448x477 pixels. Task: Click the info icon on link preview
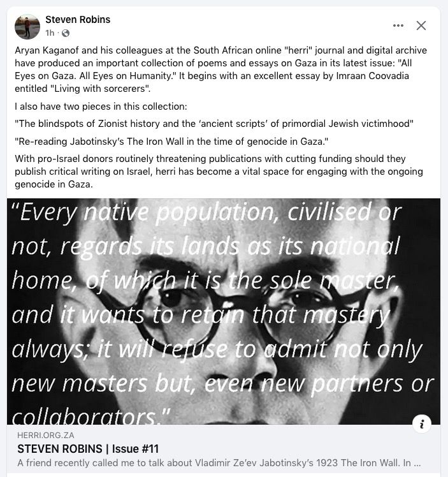click(422, 423)
